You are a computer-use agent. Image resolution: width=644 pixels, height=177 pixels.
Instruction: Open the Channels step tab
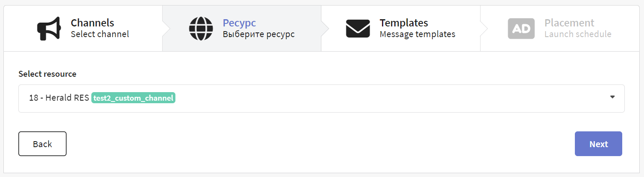click(x=83, y=28)
